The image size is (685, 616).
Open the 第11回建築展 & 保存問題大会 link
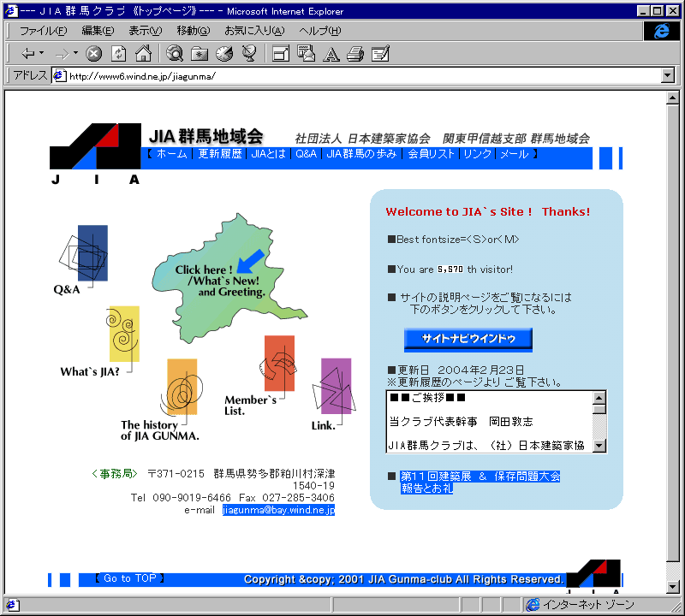tap(479, 482)
